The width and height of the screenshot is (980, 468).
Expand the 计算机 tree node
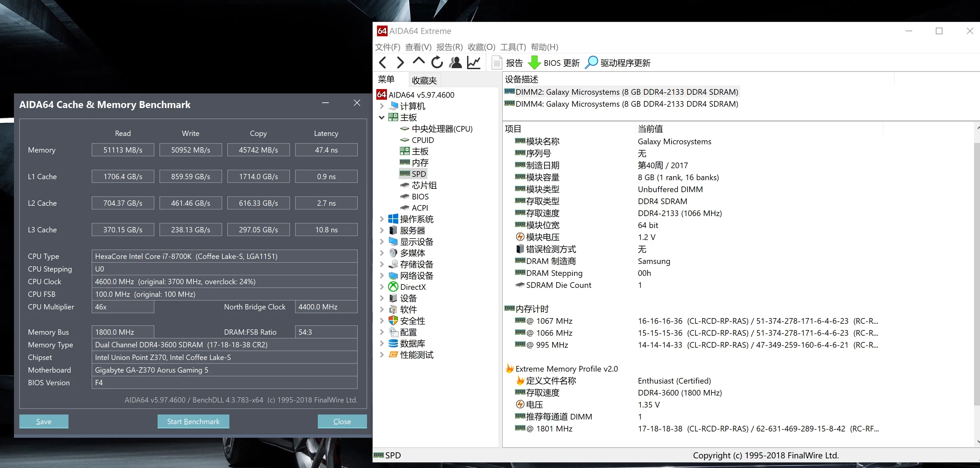(382, 106)
